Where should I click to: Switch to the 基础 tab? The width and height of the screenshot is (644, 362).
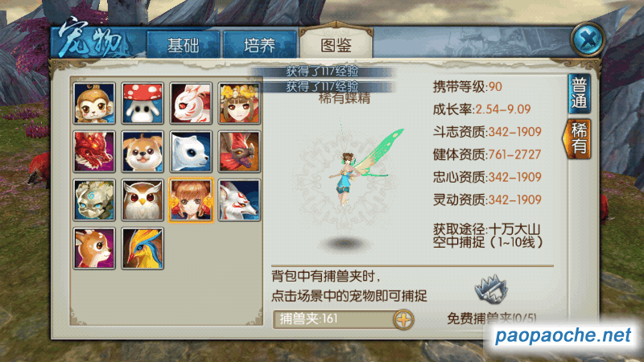[x=183, y=45]
